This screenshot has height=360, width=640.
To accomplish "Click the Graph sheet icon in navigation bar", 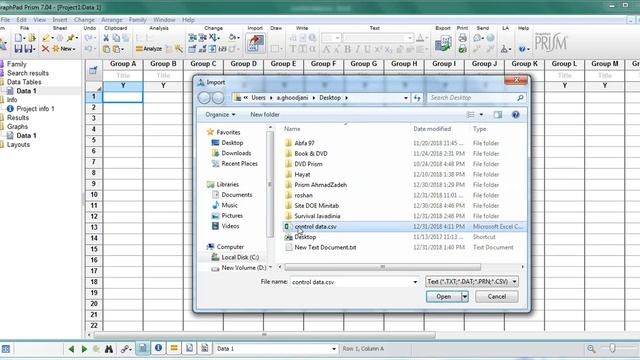I will pyautogui.click(x=189, y=348).
